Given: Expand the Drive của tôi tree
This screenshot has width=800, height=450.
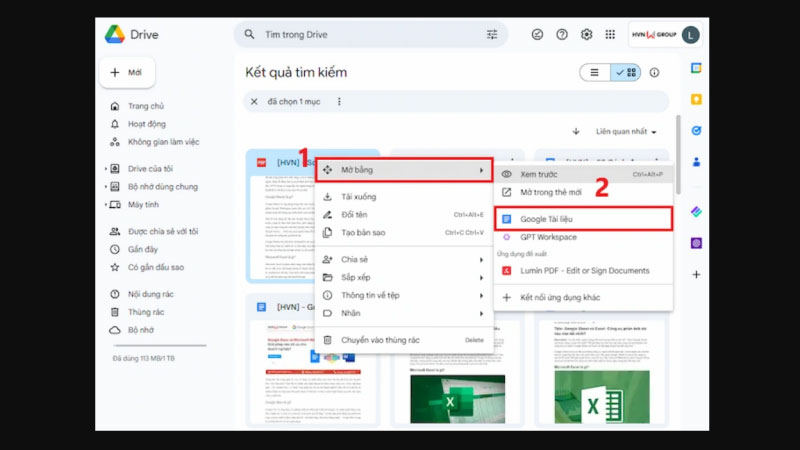Looking at the screenshot, I should tap(106, 169).
